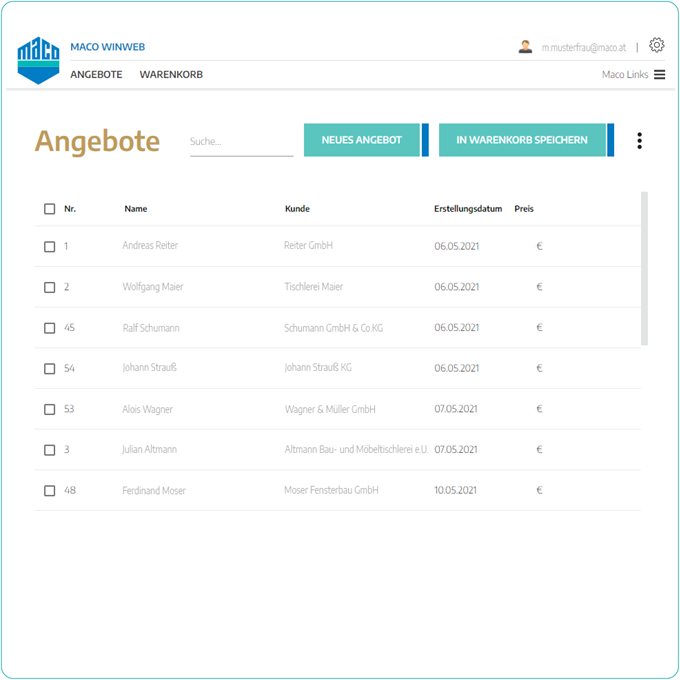Select the Angebote menu item
Image resolution: width=680 pixels, height=680 pixels.
[96, 75]
